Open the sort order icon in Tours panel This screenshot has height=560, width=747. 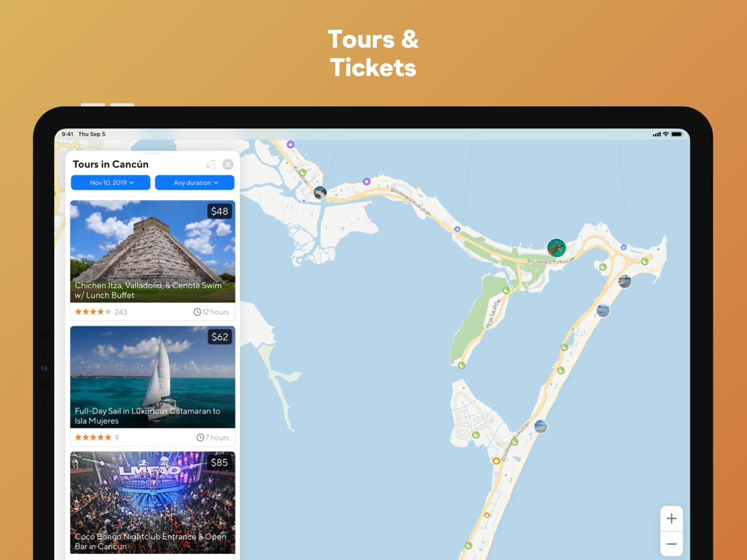211,164
